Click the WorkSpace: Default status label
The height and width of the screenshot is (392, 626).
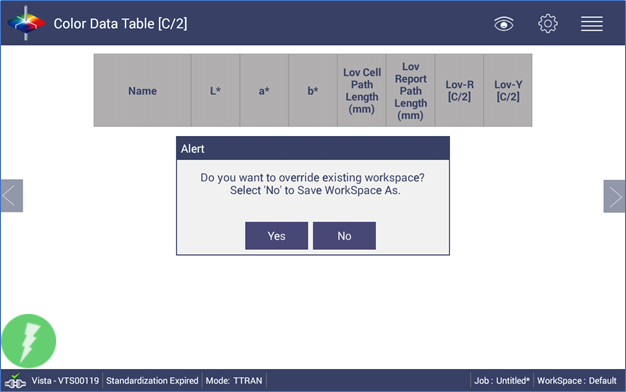[x=576, y=381]
